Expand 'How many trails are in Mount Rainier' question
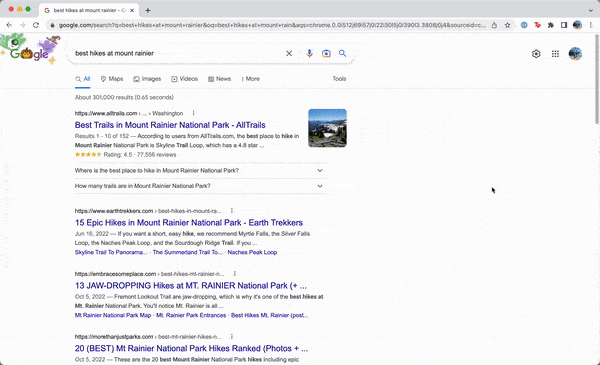600x365 pixels. click(x=199, y=186)
